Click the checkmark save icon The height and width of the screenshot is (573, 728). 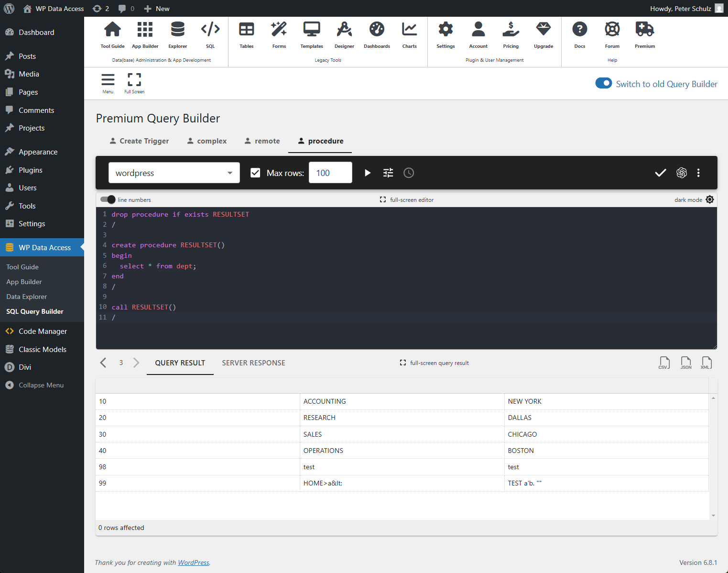661,173
